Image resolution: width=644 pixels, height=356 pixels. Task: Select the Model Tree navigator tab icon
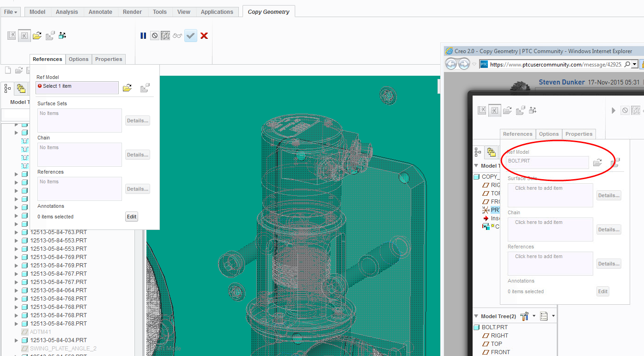[8, 88]
